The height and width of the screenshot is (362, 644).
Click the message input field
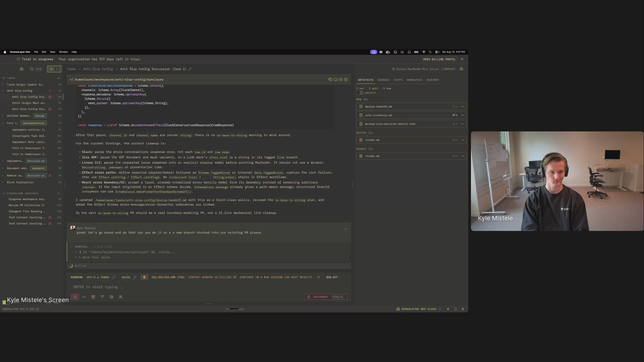tap(209, 287)
